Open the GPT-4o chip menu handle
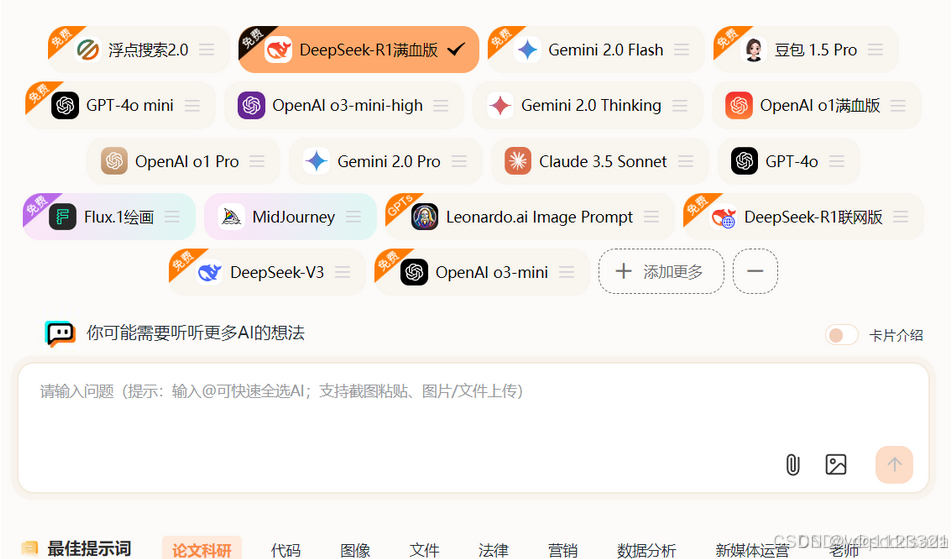This screenshot has width=952, height=559. 837,161
